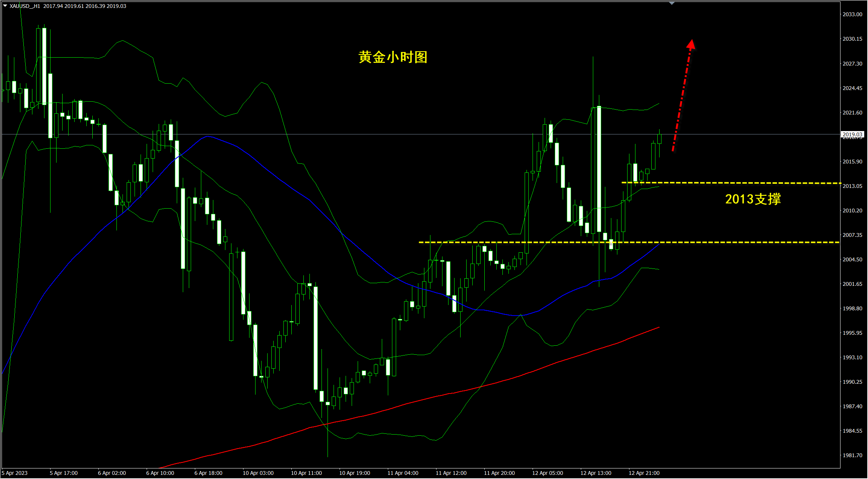
Task: Click the 2007.35 price scale value
Action: 852,235
